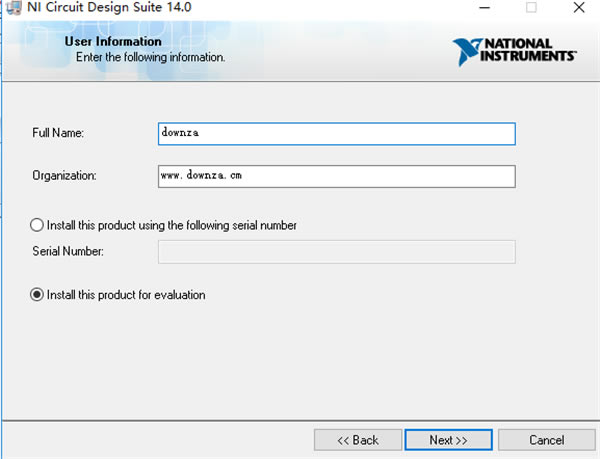Click the 'Enter the following information' subtitle
600x459 pixels.
[150, 57]
